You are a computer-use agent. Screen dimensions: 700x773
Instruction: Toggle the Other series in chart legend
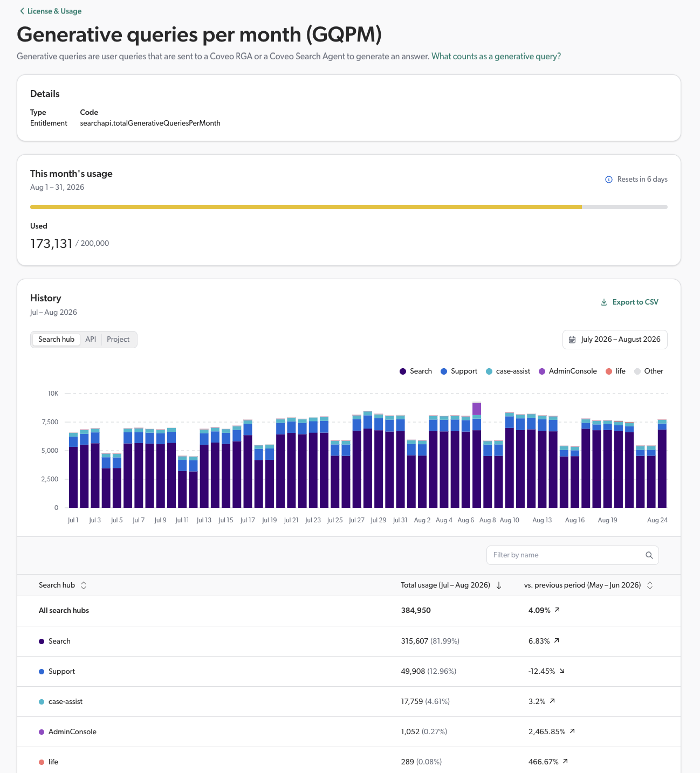pyautogui.click(x=649, y=371)
